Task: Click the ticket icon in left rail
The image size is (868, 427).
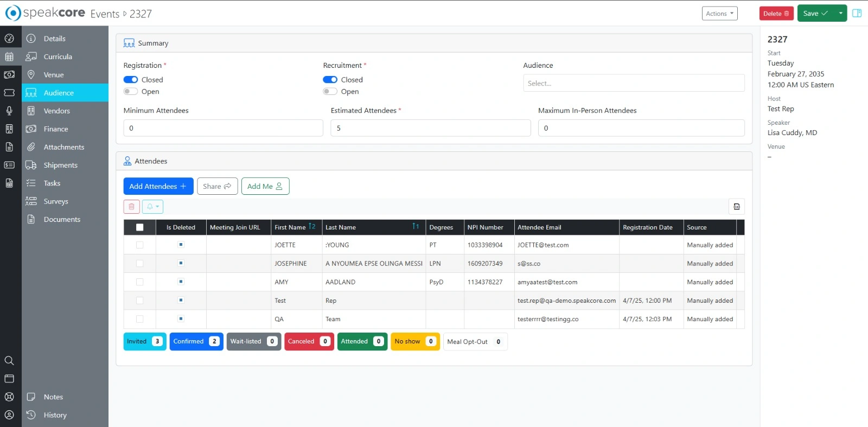Action: pyautogui.click(x=9, y=93)
